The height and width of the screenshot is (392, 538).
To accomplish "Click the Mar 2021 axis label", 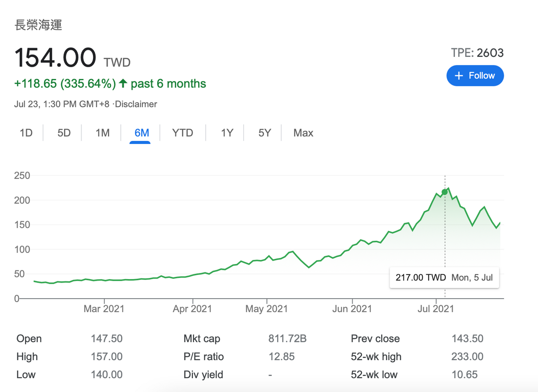I will (104, 309).
